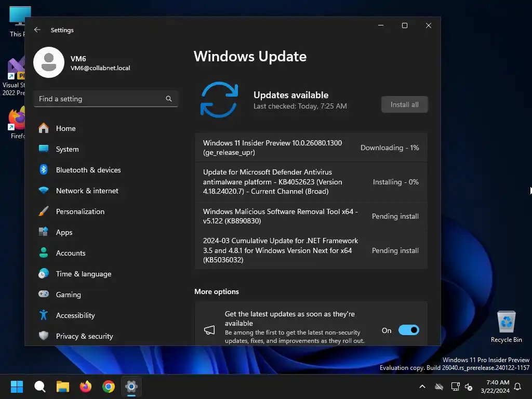Click Malicious Software Removal Tool KB890830 row
Screen dimensions: 532x399
coord(311,216)
